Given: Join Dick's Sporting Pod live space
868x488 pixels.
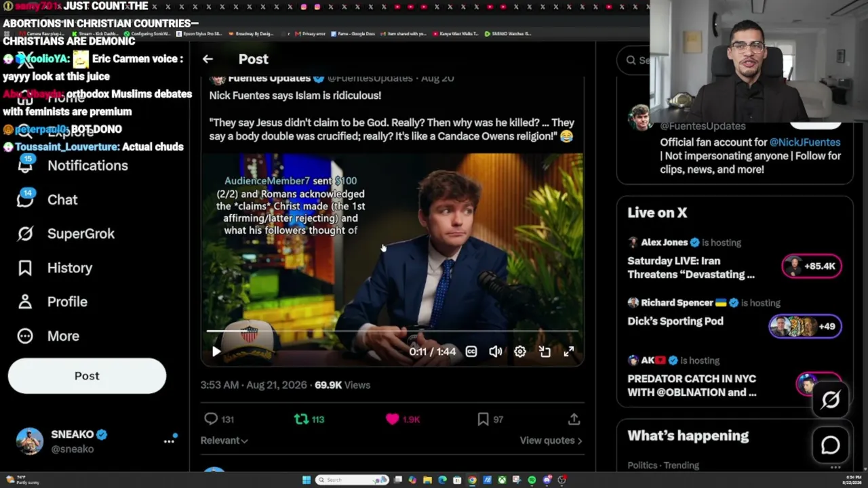Looking at the screenshot, I should point(675,321).
